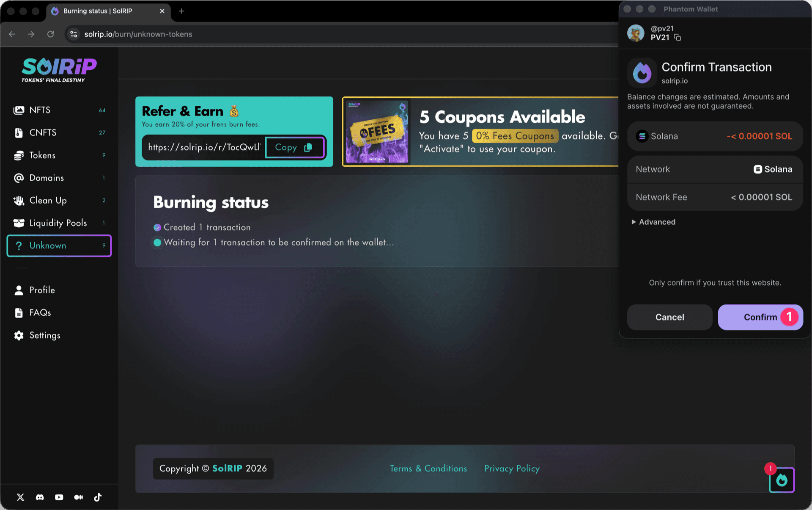Click the browser forward arrow
The image size is (812, 510).
(31, 34)
